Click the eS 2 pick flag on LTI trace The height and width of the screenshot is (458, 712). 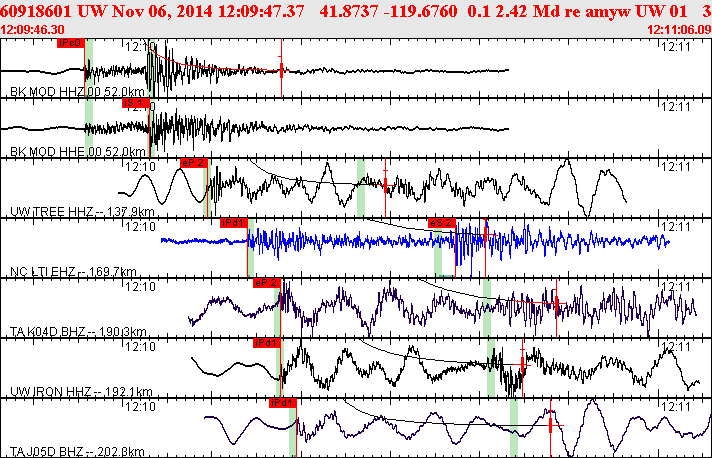point(442,223)
